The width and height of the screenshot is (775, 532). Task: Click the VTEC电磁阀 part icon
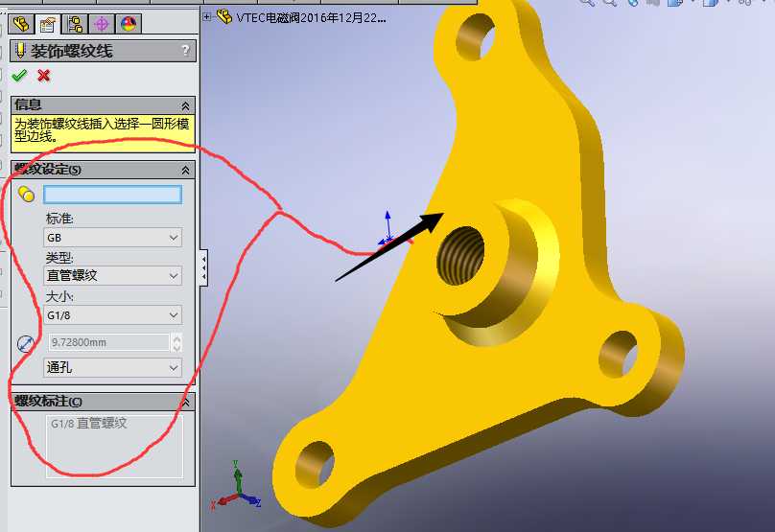pyautogui.click(x=223, y=17)
